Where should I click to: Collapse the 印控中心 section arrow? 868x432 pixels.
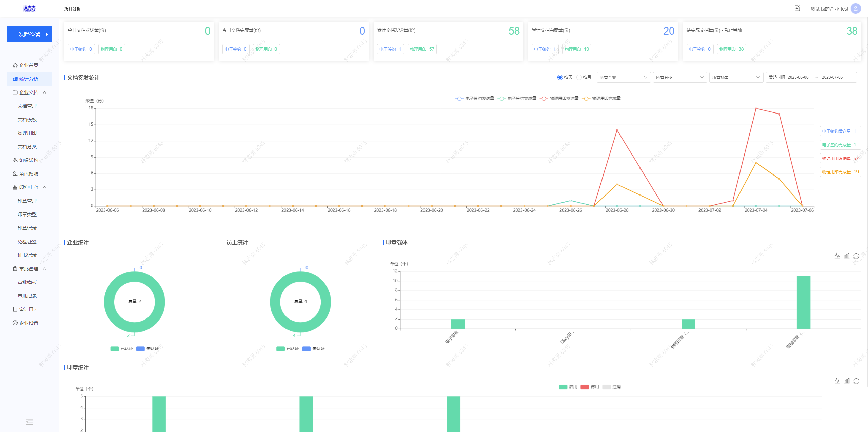coord(44,187)
